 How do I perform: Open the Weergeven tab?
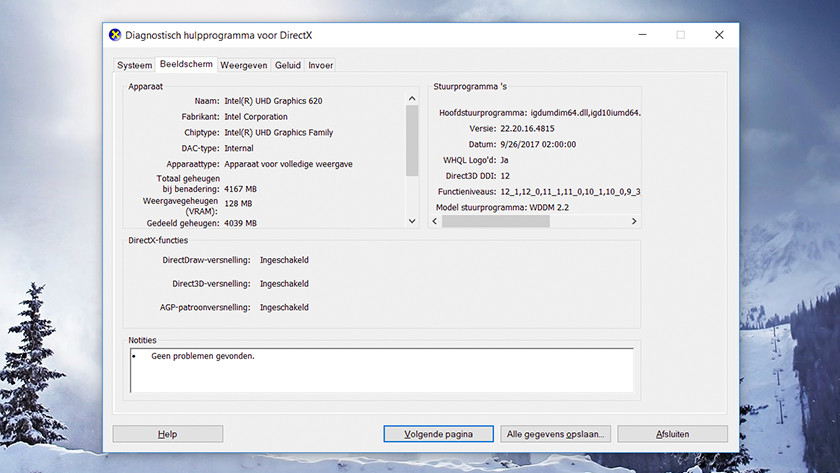pyautogui.click(x=244, y=65)
